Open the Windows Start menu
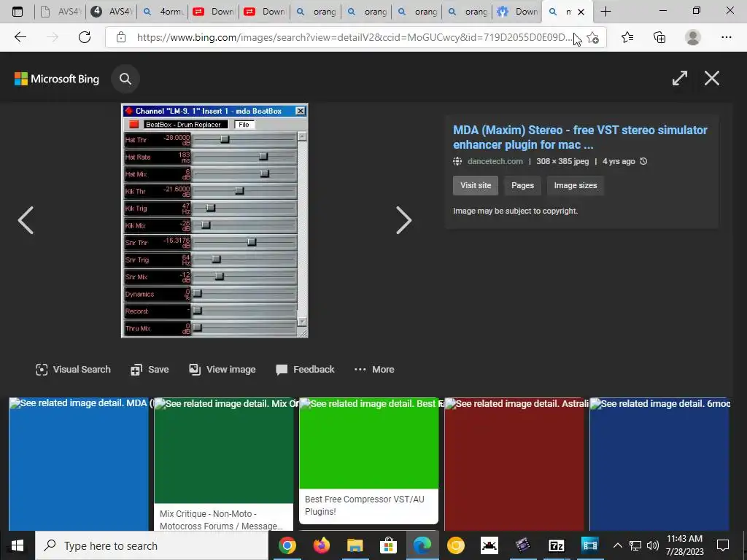 [18, 545]
